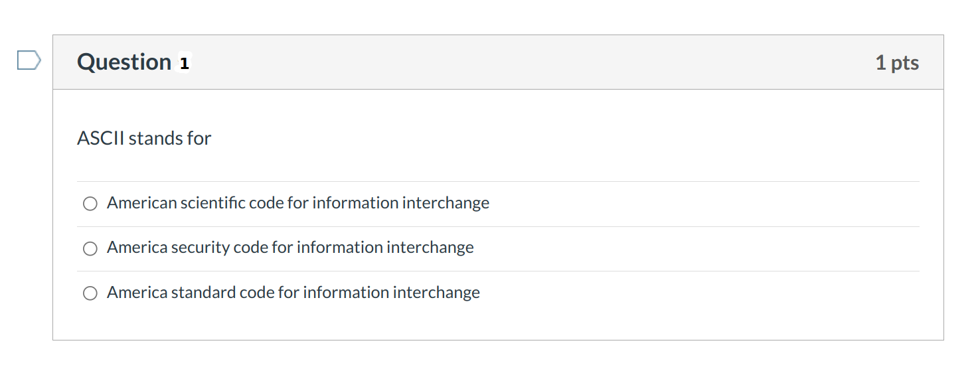Click the '1 pts' points label
980x377 pixels.
click(x=896, y=63)
